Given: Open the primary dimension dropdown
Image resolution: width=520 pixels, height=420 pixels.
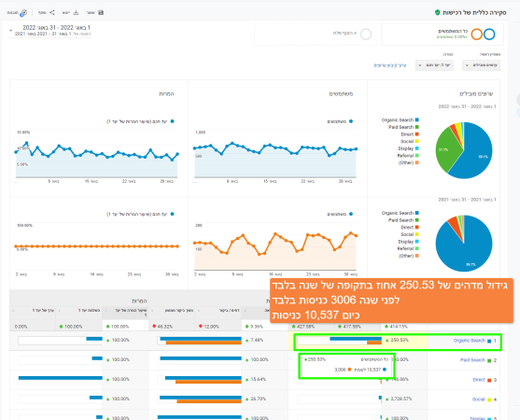Looking at the screenshot, I should [x=481, y=65].
